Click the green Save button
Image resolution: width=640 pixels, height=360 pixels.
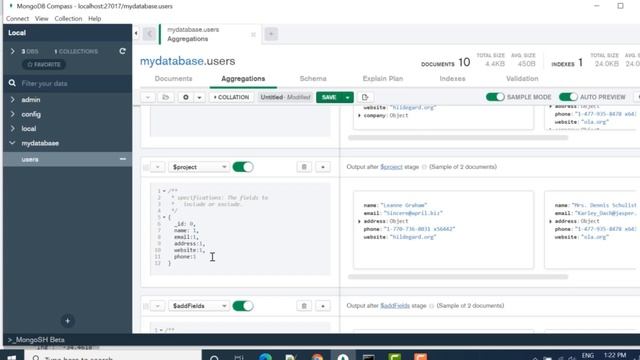click(329, 97)
